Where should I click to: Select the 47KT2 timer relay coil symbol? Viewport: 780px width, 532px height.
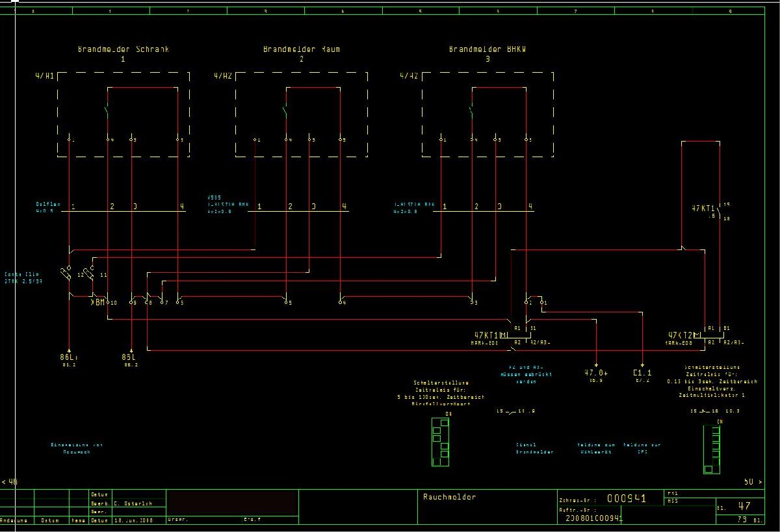(x=698, y=335)
